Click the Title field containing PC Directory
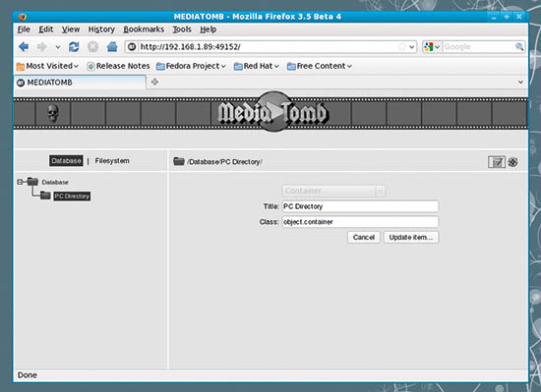This screenshot has height=392, width=541. pos(360,206)
